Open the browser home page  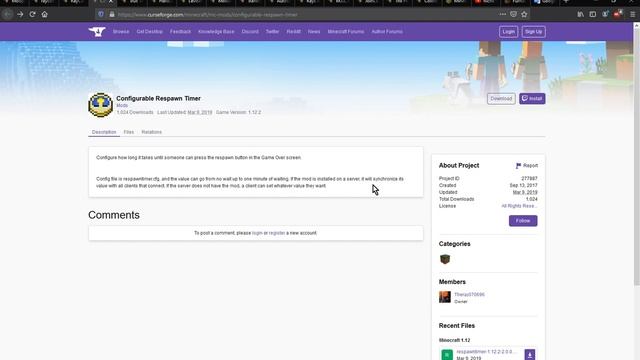[x=44, y=14]
